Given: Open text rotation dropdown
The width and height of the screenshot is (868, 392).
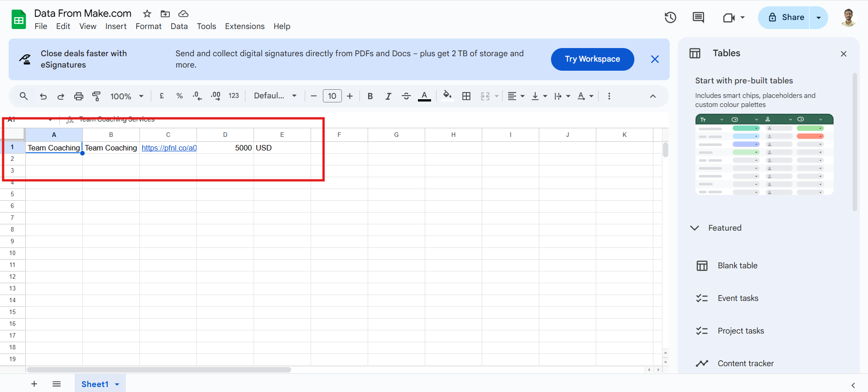Looking at the screenshot, I should click(585, 96).
